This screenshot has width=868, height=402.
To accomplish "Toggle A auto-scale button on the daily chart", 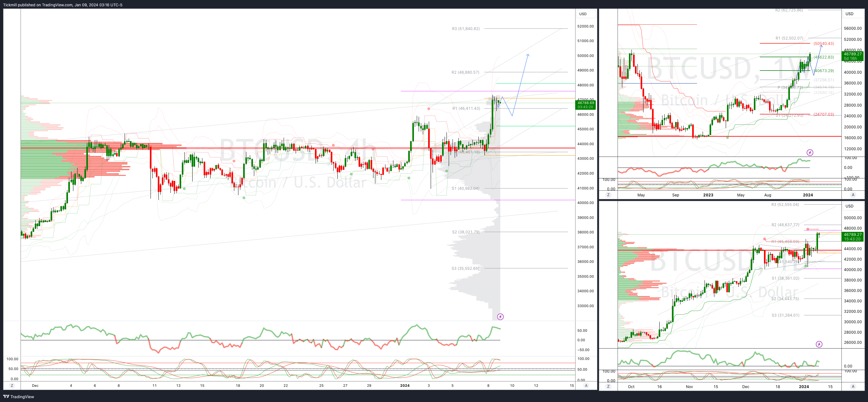I will tap(853, 387).
